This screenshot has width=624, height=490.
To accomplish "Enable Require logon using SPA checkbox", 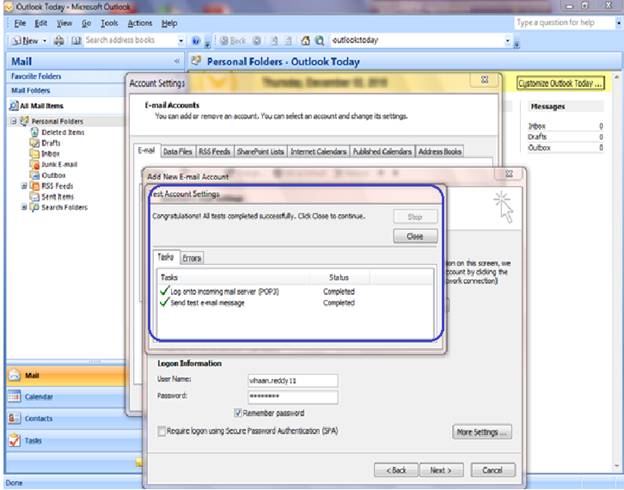I will click(162, 431).
